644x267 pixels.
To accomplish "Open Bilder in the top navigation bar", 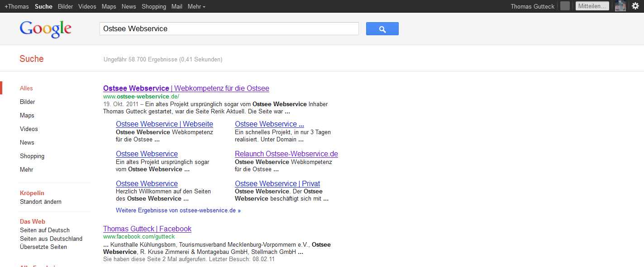I will tap(66, 6).
